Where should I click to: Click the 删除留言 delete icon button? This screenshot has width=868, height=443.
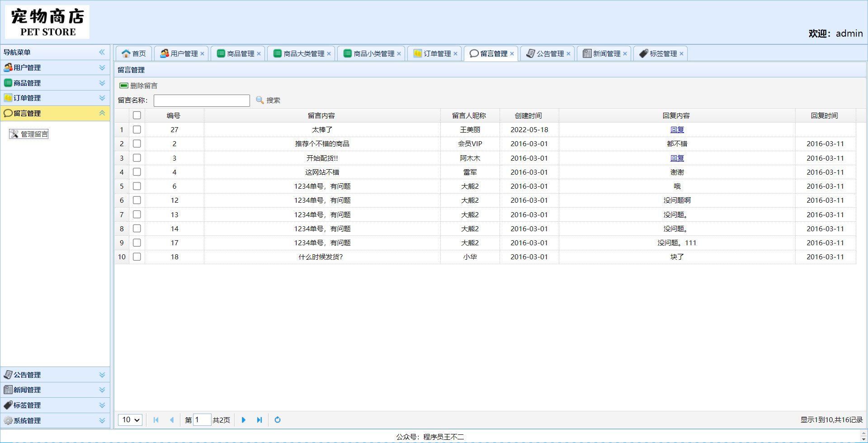coord(138,86)
